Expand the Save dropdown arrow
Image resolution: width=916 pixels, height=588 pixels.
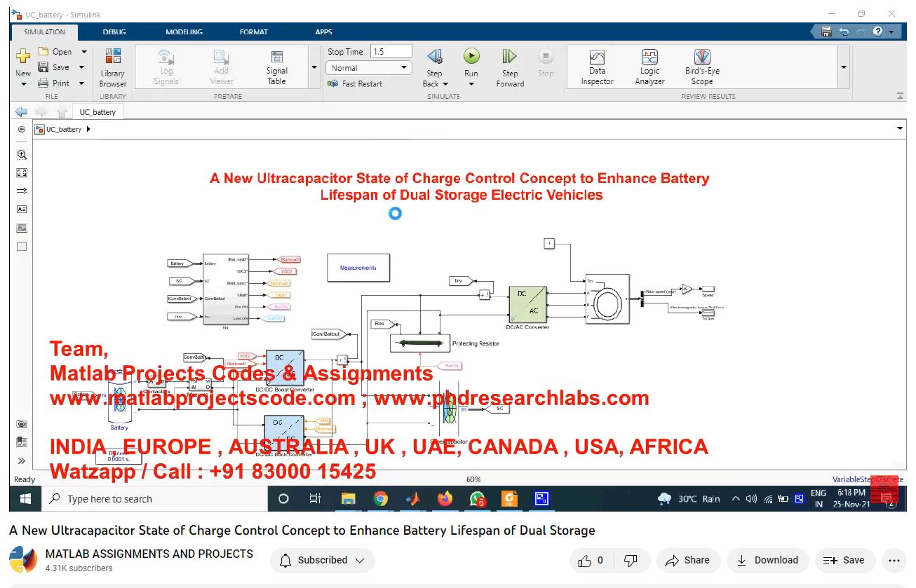81,67
